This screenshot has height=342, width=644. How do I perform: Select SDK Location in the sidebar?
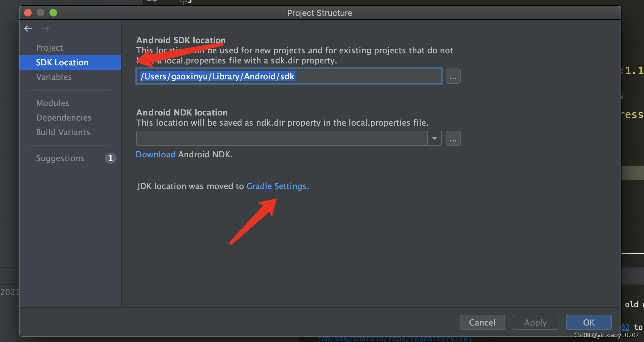click(62, 62)
